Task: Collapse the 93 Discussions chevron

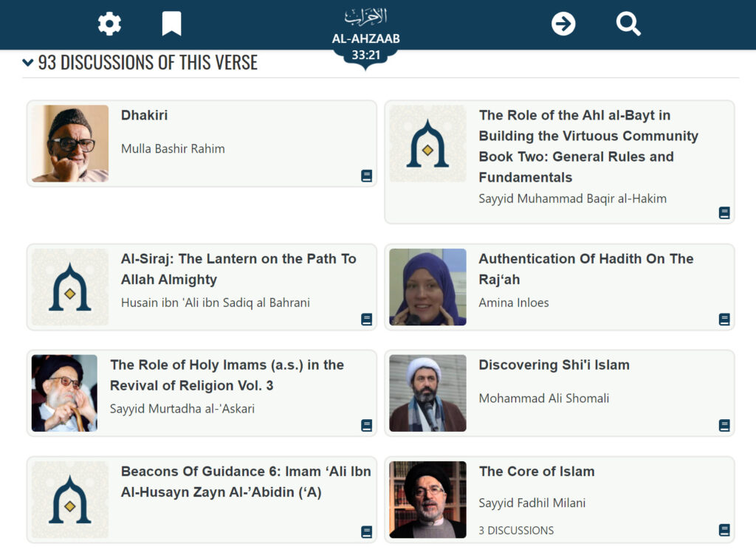Action: [x=28, y=63]
